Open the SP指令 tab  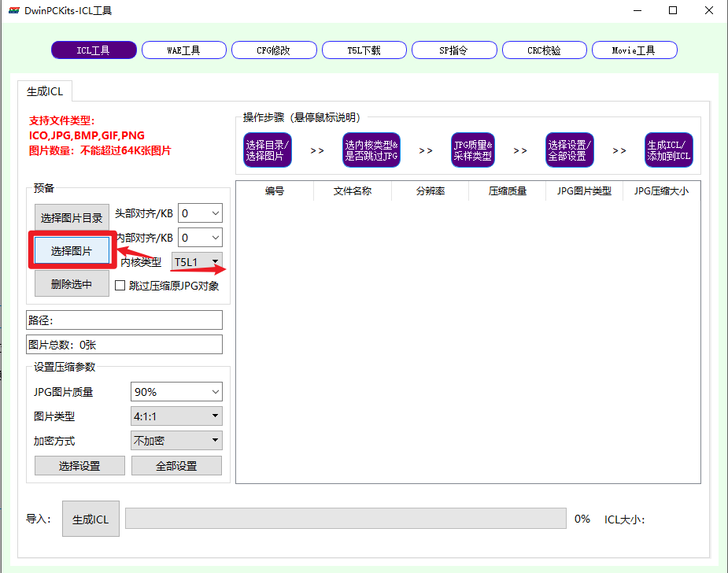tap(454, 50)
